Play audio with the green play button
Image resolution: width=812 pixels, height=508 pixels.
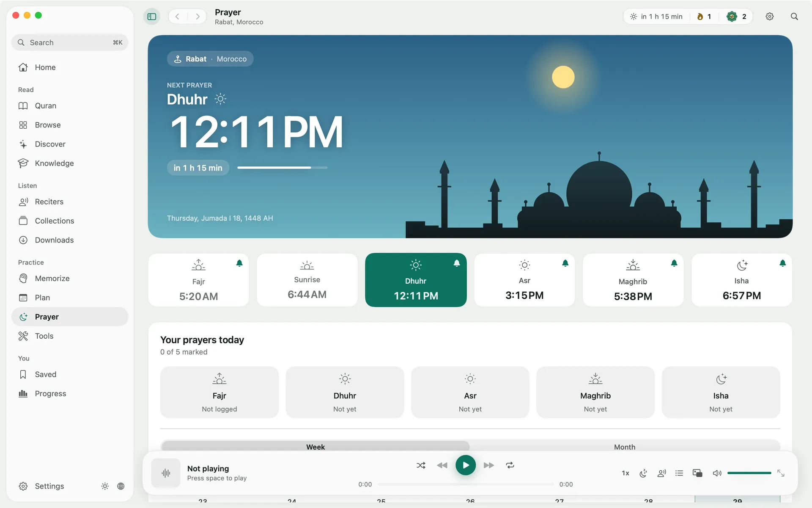coord(466,465)
